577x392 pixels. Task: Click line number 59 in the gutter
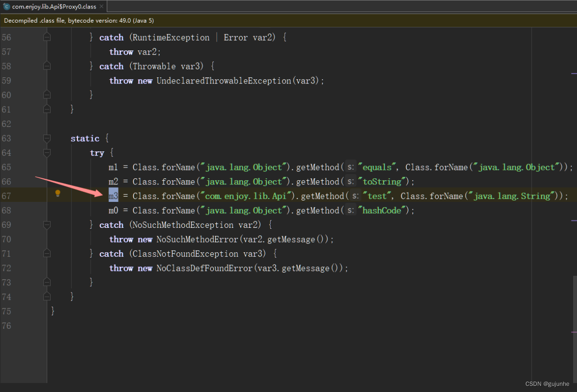pyautogui.click(x=7, y=81)
